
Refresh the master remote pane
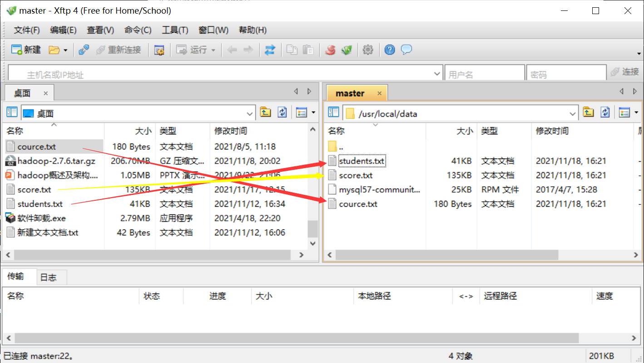pos(605,112)
